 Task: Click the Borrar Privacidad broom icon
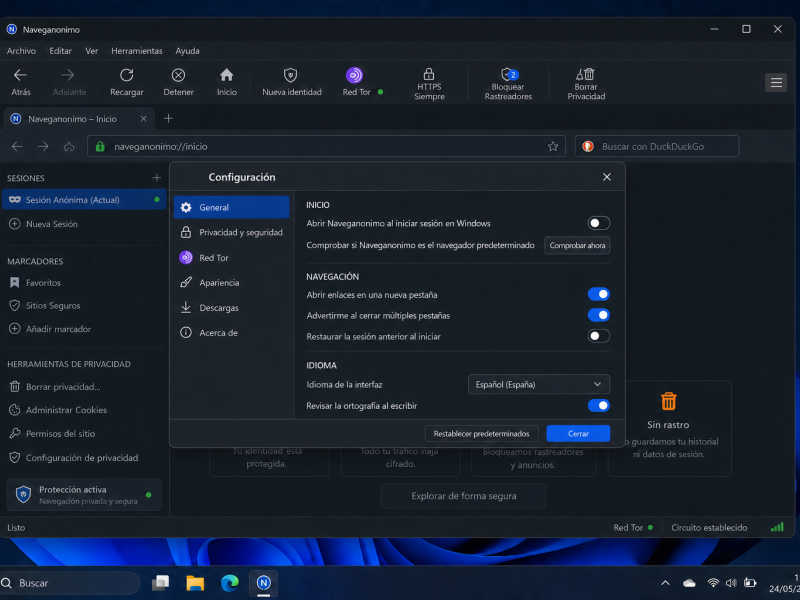tap(586, 74)
